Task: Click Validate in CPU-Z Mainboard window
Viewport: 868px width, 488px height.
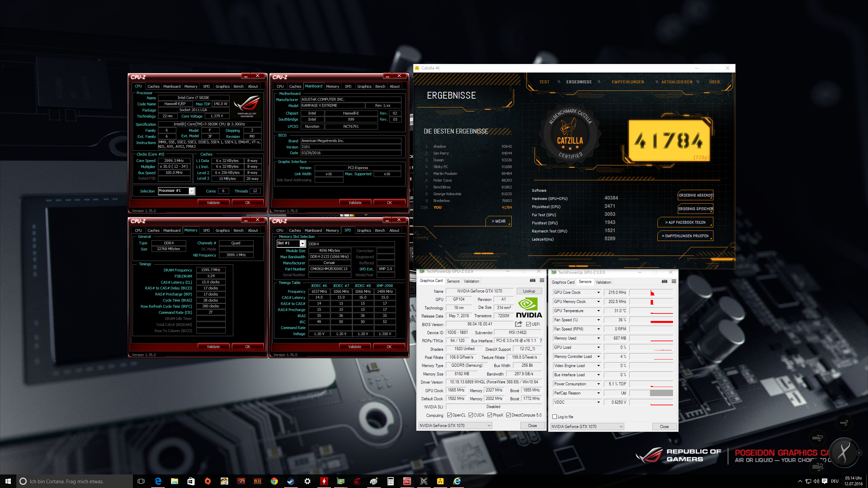Action: pos(355,203)
